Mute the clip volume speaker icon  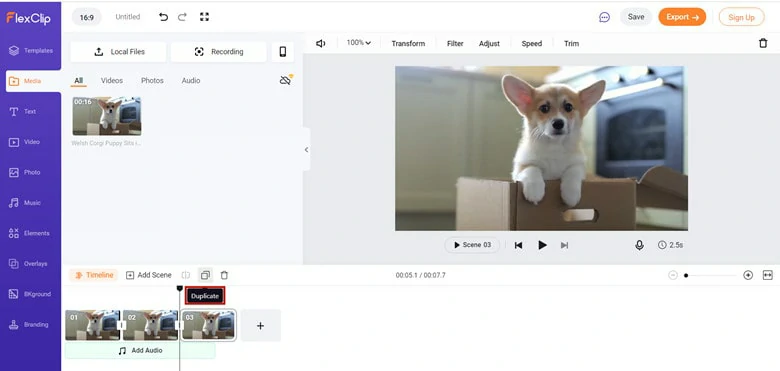pos(320,43)
